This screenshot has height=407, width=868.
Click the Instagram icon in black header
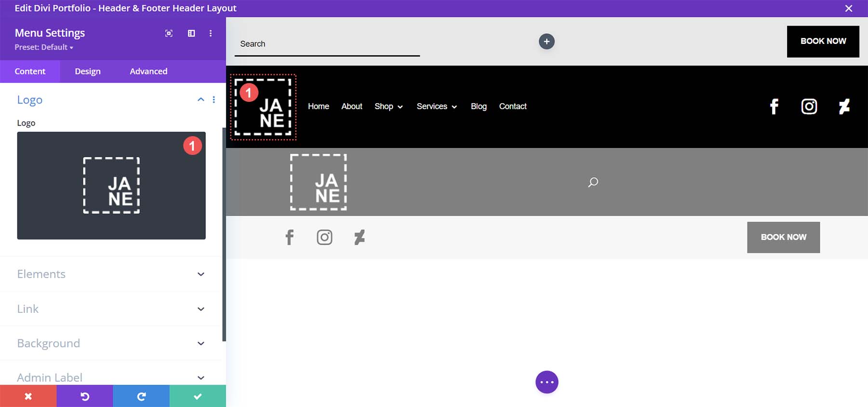pyautogui.click(x=809, y=107)
